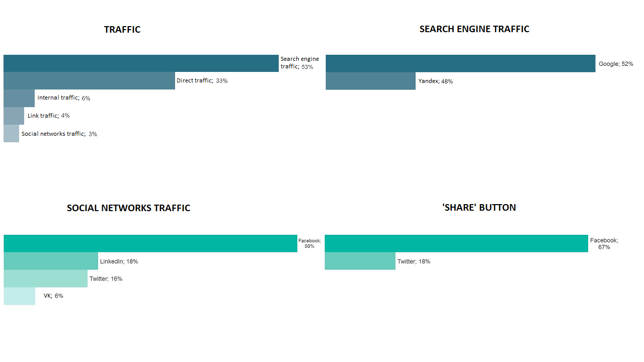This screenshot has width=644, height=362.
Task: Click the 'VK; 6%' label
Action: click(53, 296)
